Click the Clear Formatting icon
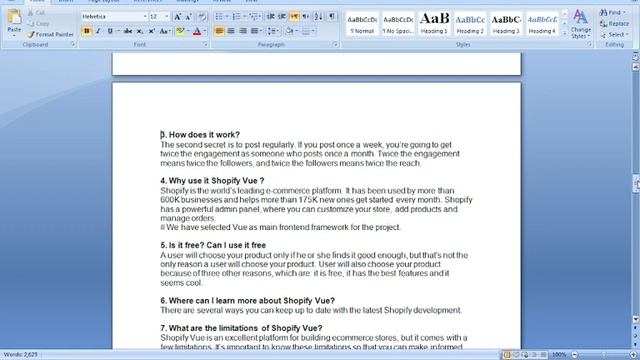The width and height of the screenshot is (640, 360). pyautogui.click(x=202, y=17)
